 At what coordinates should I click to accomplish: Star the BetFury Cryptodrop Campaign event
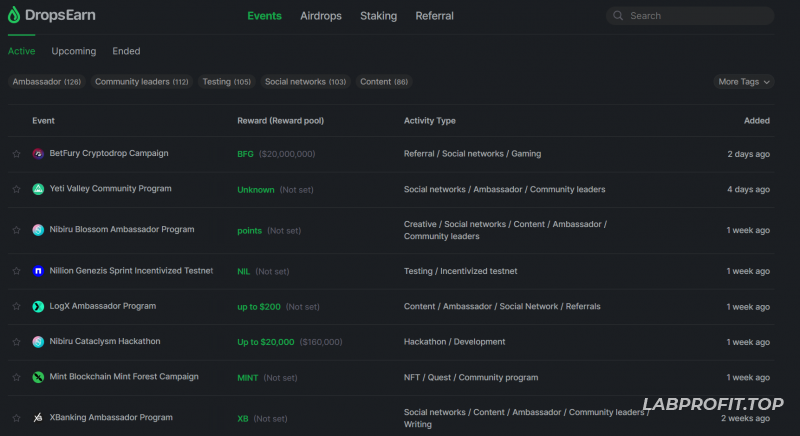tap(16, 154)
